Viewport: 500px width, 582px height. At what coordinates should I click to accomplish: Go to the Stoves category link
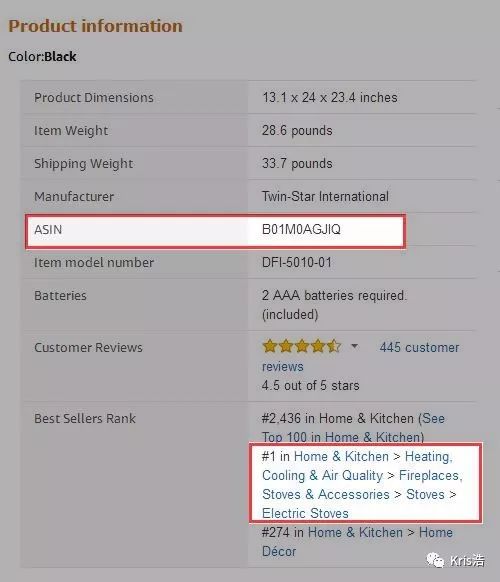(425, 494)
